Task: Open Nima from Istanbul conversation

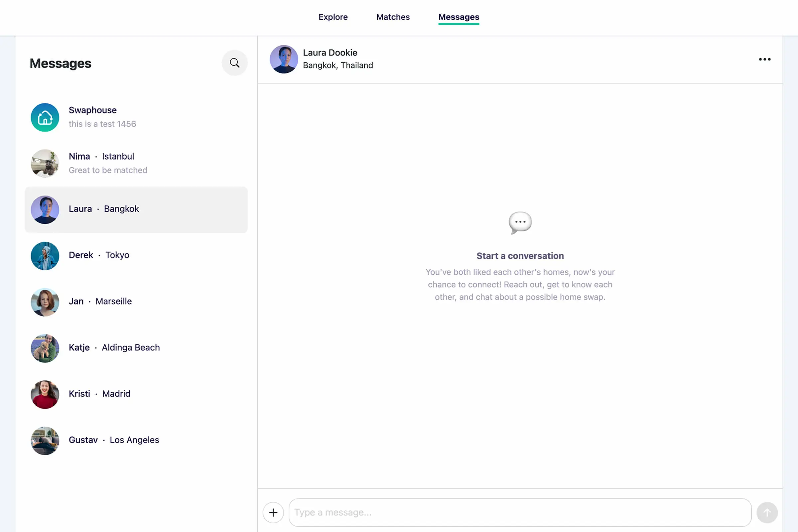Action: 136,163
